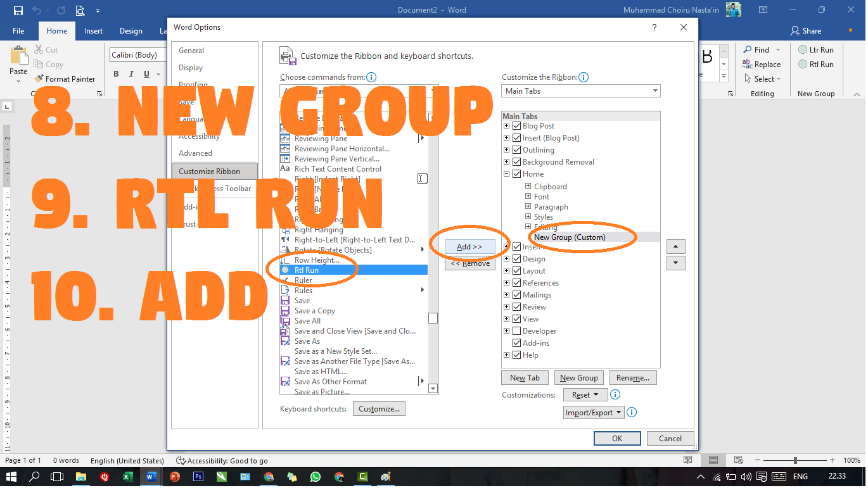Uncheck the Add-ins checkbox
Screen dimensions: 868x490
(517, 343)
